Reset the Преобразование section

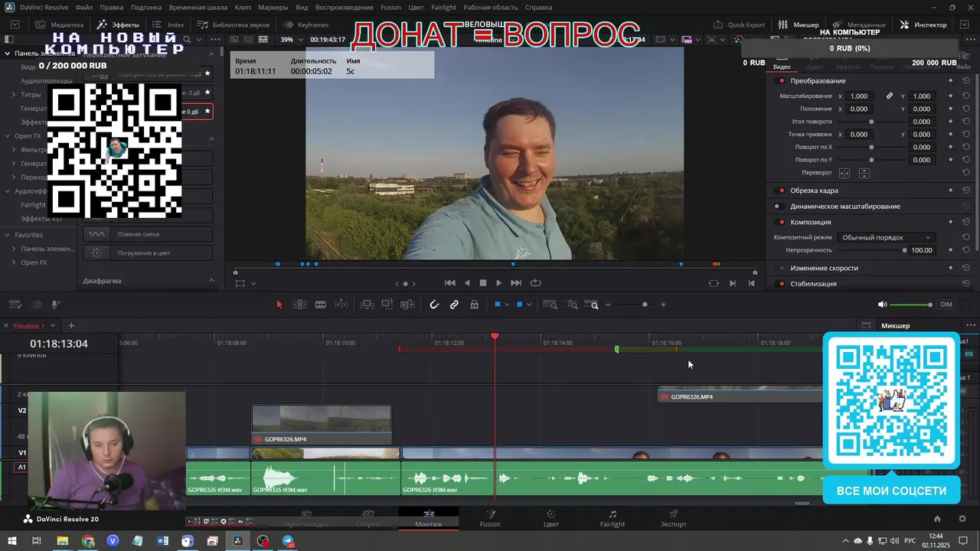[x=966, y=81]
